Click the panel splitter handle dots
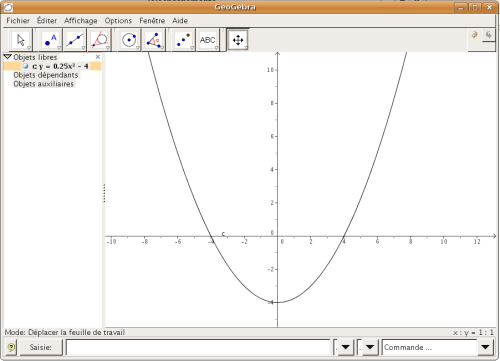Viewport: 500px width, 361px height. coord(104,193)
